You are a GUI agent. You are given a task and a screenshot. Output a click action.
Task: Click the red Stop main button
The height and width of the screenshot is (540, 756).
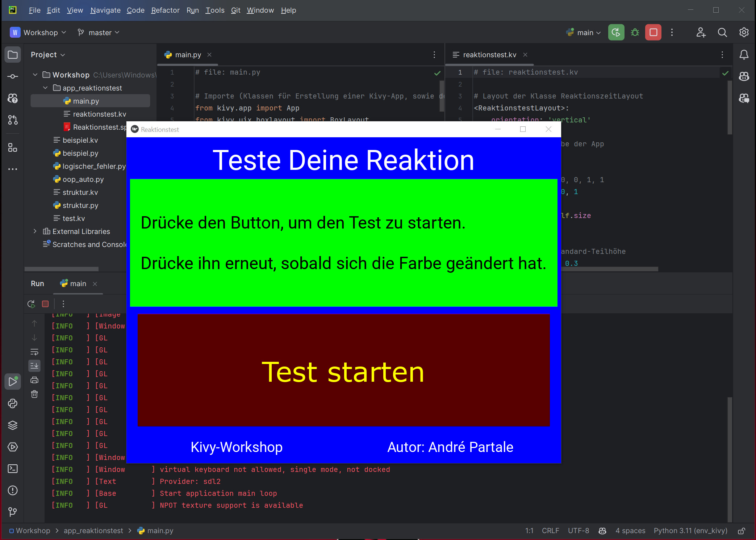click(653, 33)
